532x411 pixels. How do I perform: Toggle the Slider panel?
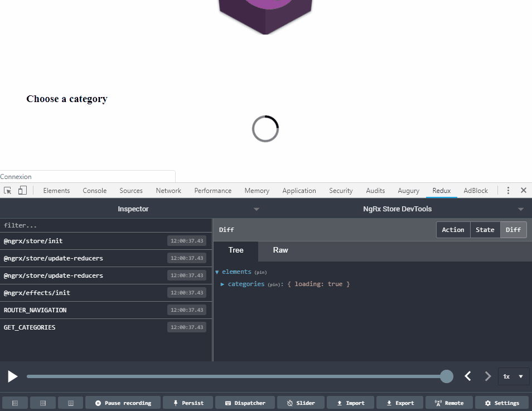301,403
